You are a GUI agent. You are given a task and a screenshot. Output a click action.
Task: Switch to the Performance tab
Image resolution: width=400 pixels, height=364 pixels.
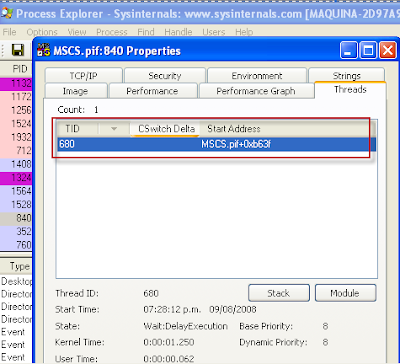click(x=152, y=91)
